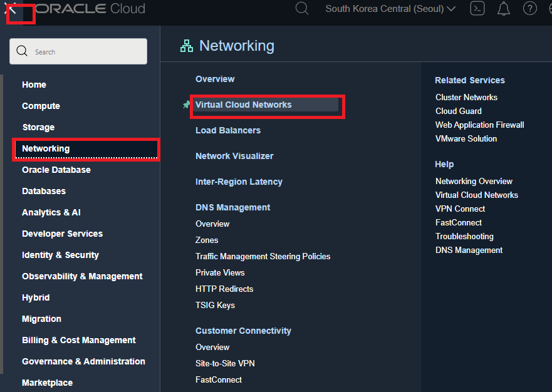
Task: Open Inter-Region Latency
Action: point(239,182)
